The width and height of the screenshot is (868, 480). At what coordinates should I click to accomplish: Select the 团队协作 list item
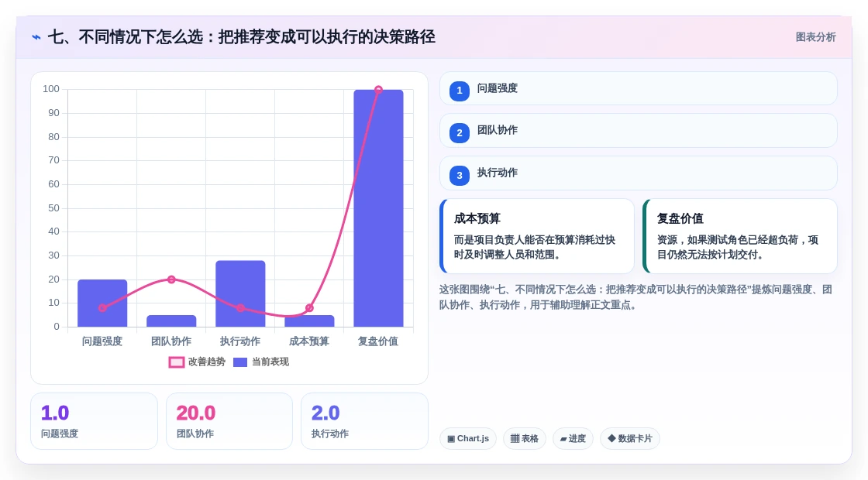click(x=639, y=131)
